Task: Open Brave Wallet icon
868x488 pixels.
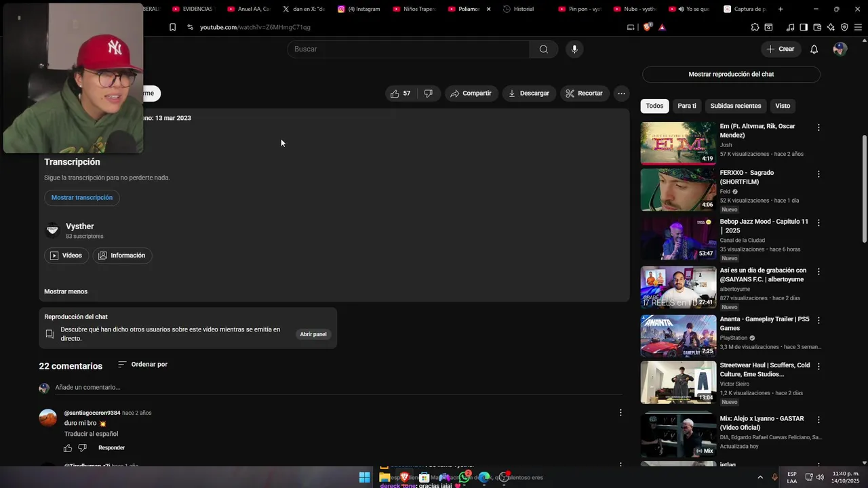Action: click(x=817, y=27)
